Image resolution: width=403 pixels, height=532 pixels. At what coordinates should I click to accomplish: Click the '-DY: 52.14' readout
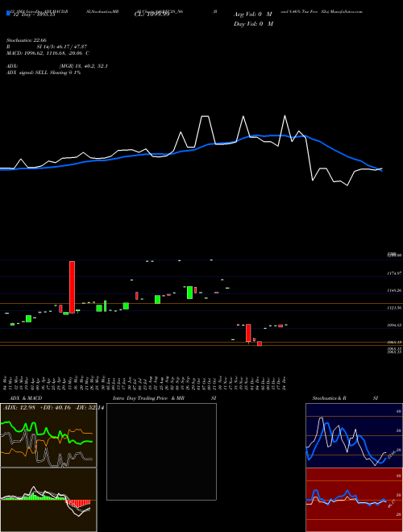pos(89,407)
